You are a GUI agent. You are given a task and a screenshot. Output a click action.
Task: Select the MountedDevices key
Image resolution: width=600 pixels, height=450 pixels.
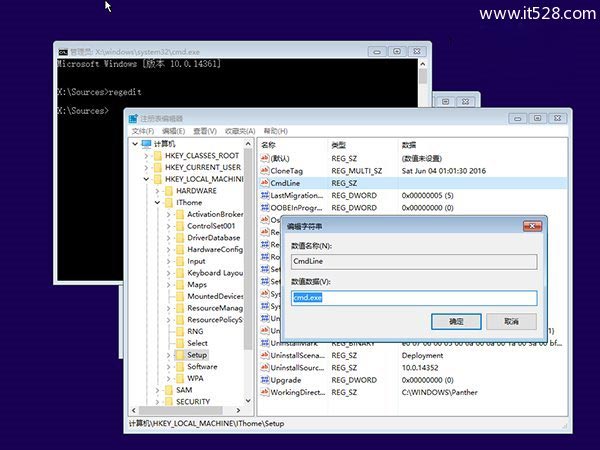point(215,297)
